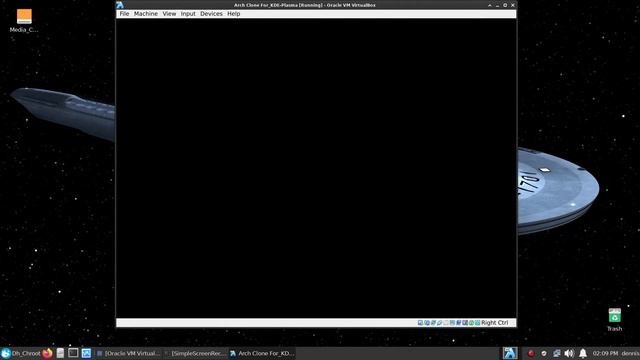Click the keep-above arrow in VirtualBox title bar
This screenshot has height=360, width=640.
[x=489, y=5]
